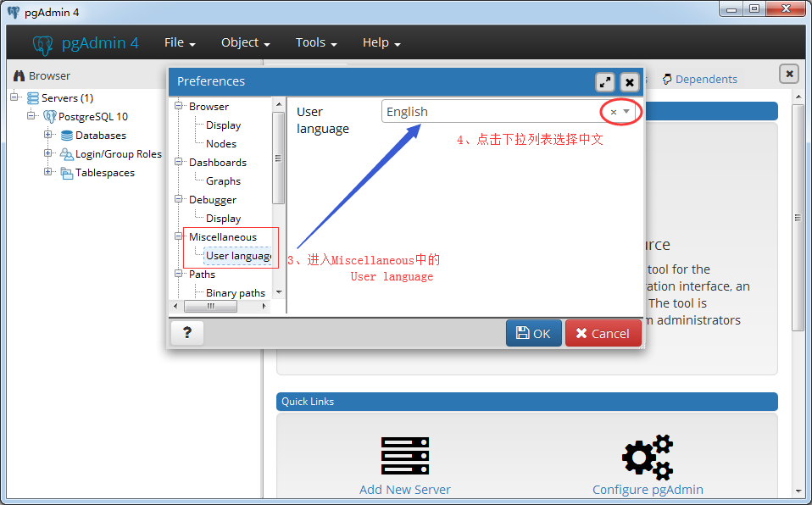The width and height of the screenshot is (812, 505).
Task: Click the User language English field
Action: pyautogui.click(x=508, y=112)
